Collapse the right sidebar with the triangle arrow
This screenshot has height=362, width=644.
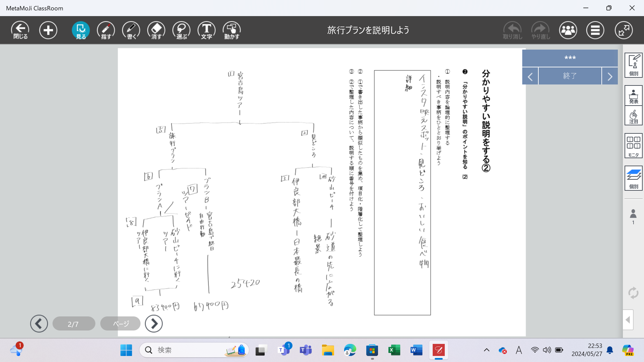pos(628,320)
